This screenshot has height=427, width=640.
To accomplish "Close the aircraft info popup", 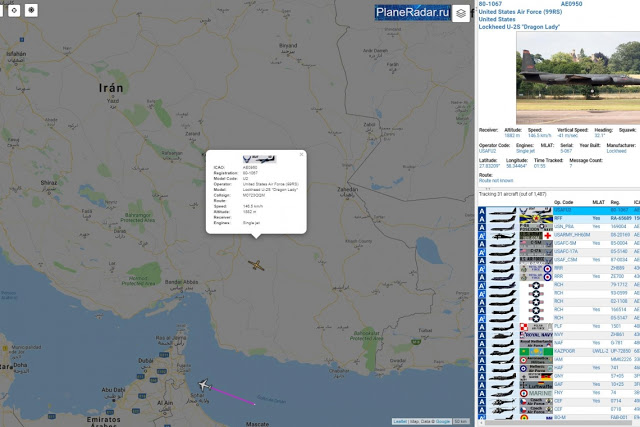I will click(x=301, y=154).
